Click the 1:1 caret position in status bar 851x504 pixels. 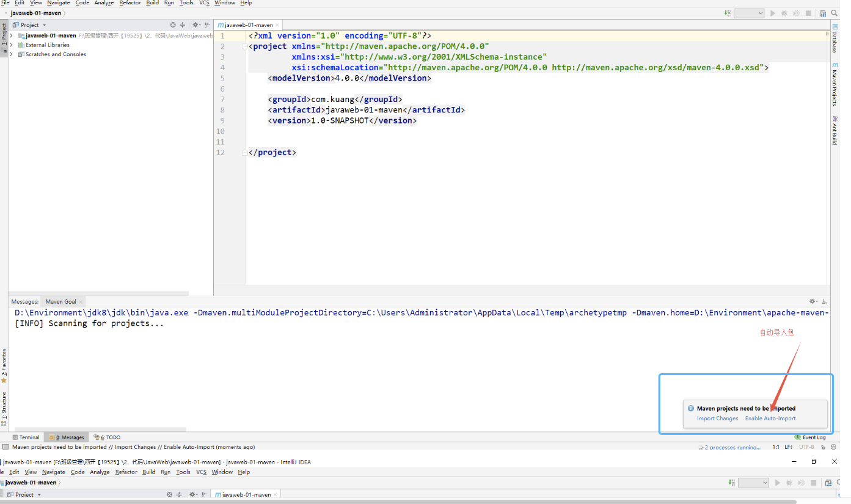tap(776, 447)
